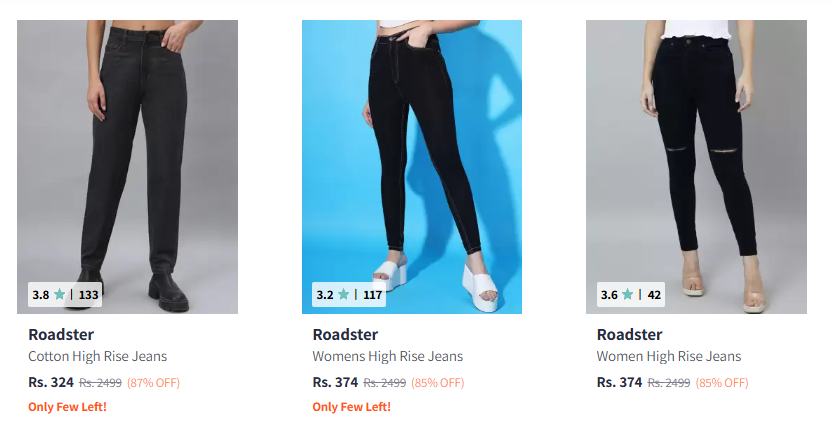Click the third product's Rs. 374 price
The width and height of the screenshot is (832, 425).
[x=619, y=382]
